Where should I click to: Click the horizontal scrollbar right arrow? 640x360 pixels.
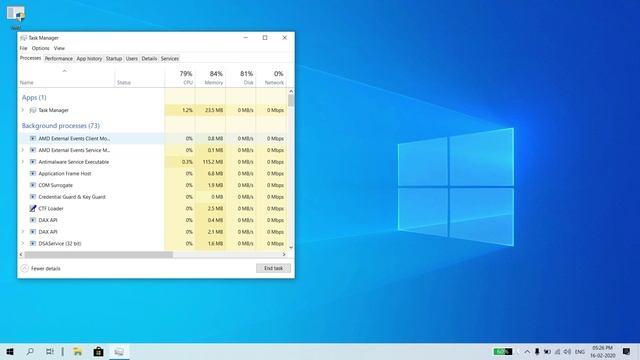pos(284,255)
